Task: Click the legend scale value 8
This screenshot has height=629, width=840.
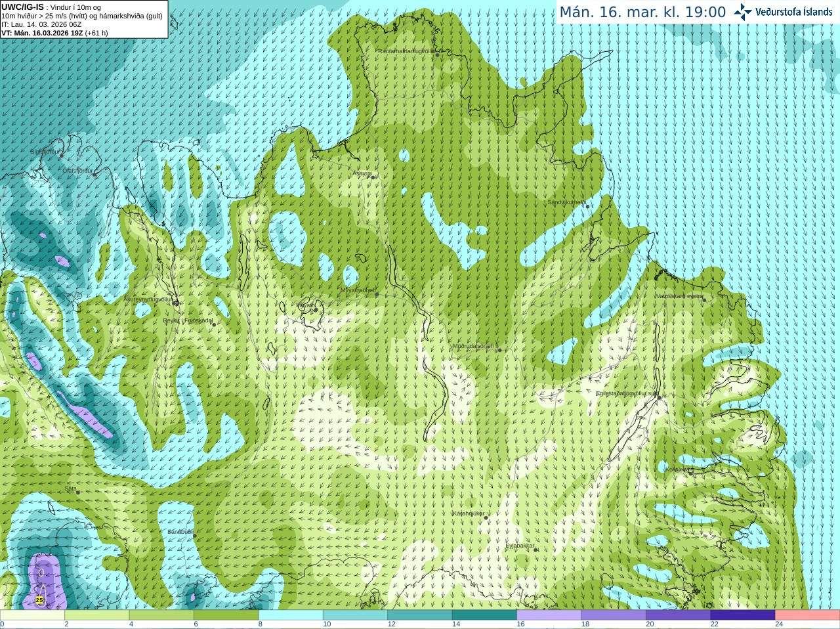Action: (x=261, y=624)
